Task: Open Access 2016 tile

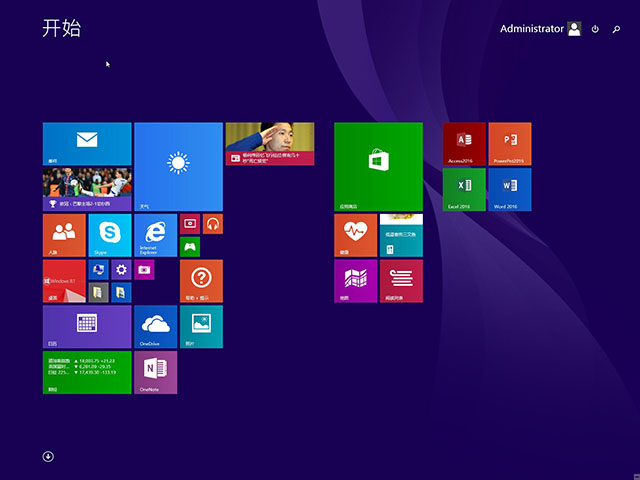Action: pos(464,143)
